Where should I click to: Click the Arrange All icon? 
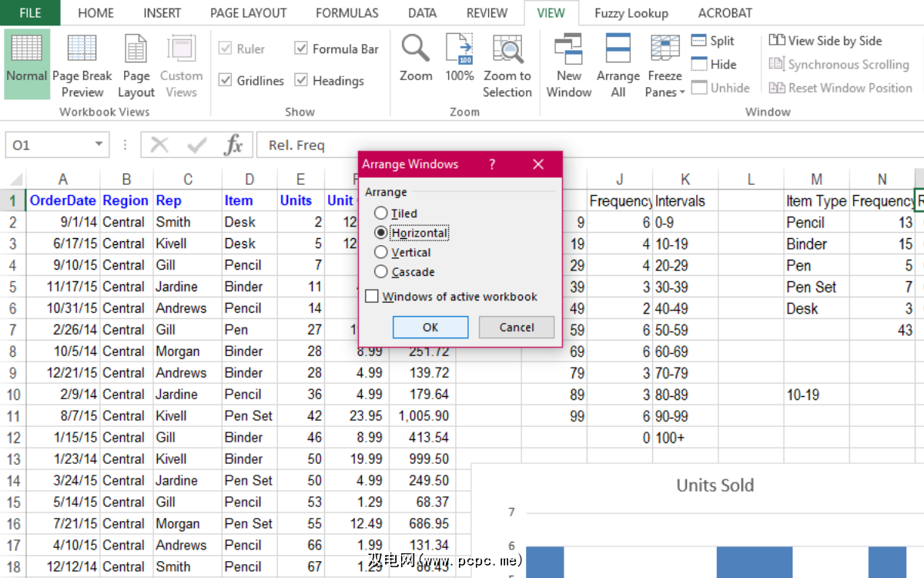[x=618, y=49]
